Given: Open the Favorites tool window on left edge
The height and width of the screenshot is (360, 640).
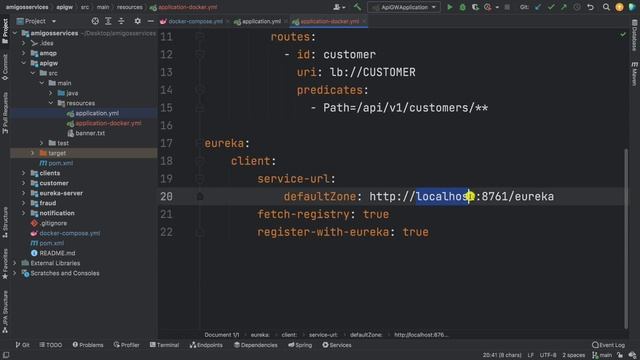Looking at the screenshot, I should pyautogui.click(x=5, y=264).
